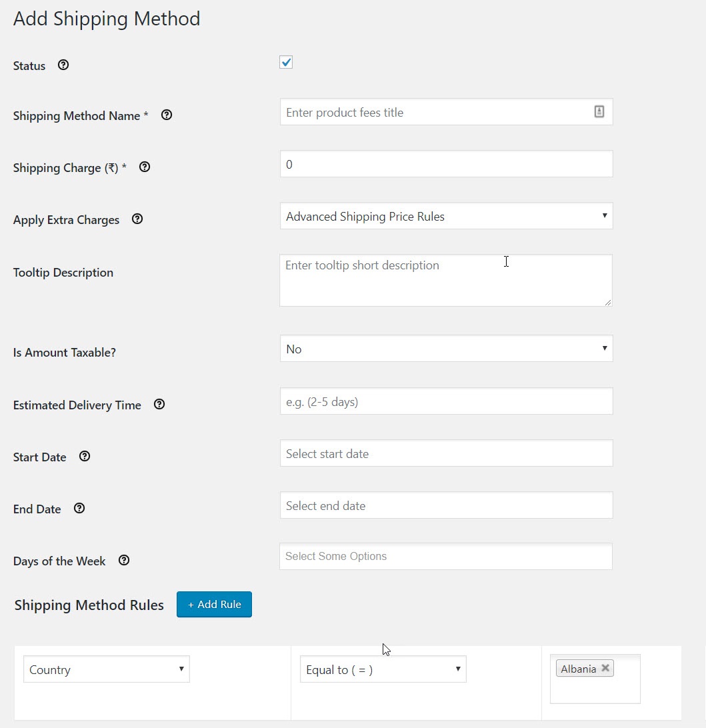Click the Select end date field
This screenshot has width=706, height=728.
click(x=445, y=505)
